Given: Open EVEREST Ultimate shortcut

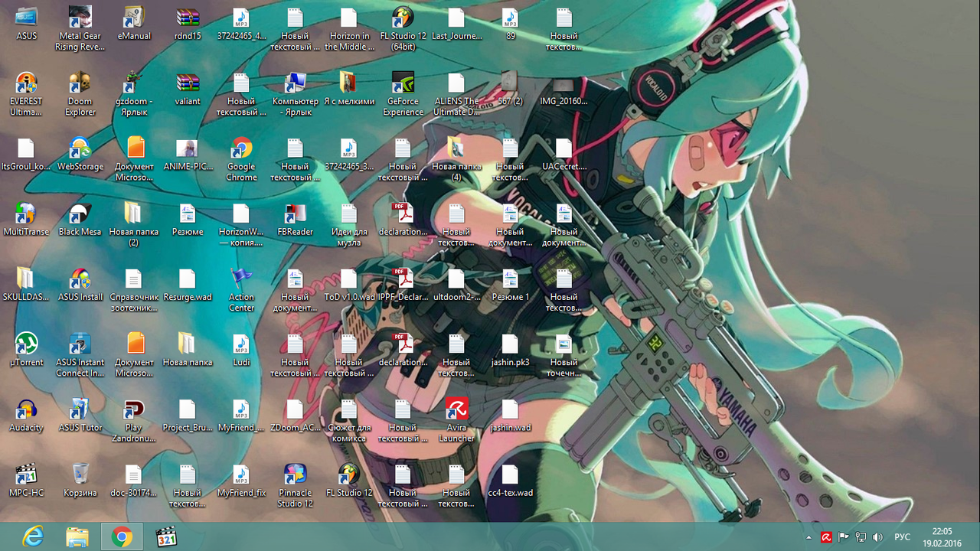Looking at the screenshot, I should (x=26, y=94).
